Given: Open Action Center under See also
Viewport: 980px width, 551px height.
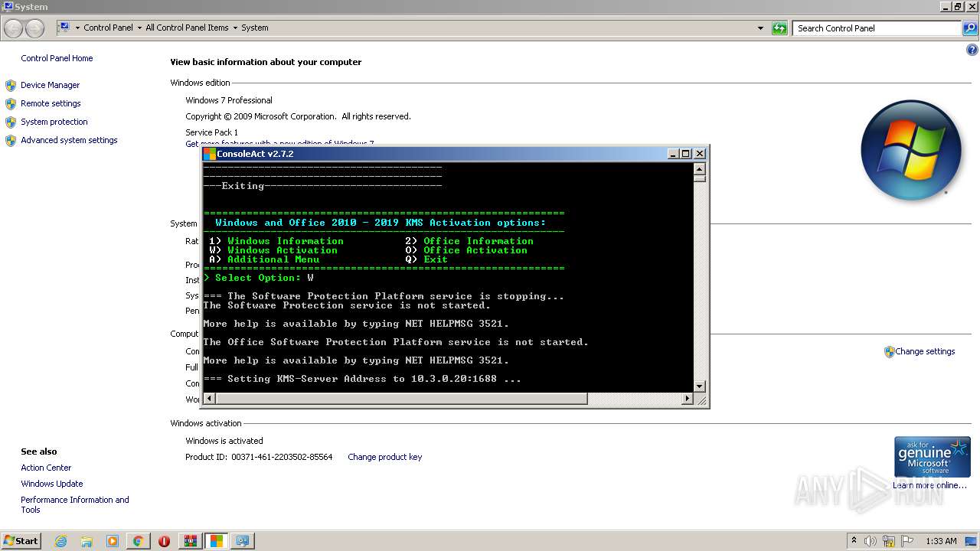Looking at the screenshot, I should [x=46, y=468].
